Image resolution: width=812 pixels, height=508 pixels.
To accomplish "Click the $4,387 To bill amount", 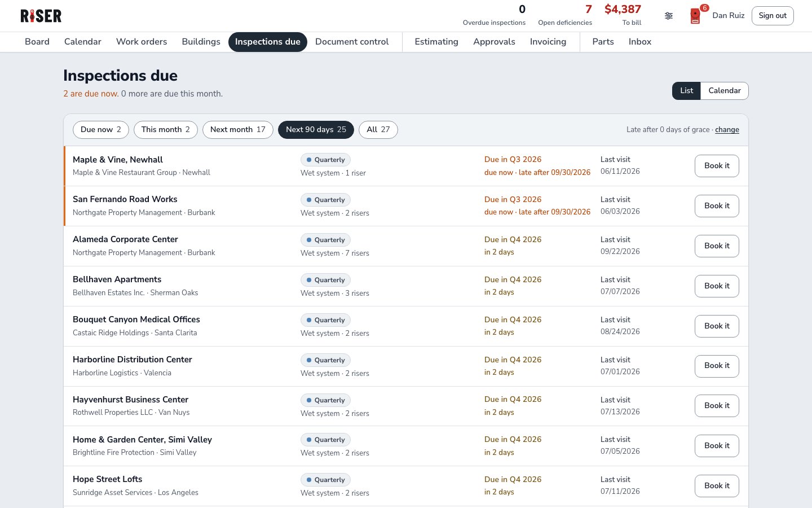I will 623,16.
